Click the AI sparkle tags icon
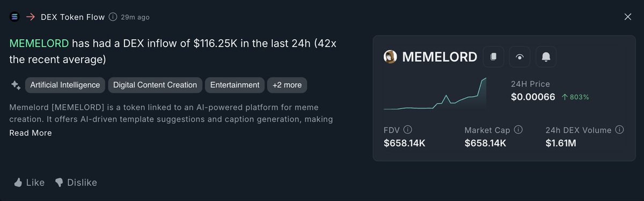The image size is (644, 201). point(16,85)
